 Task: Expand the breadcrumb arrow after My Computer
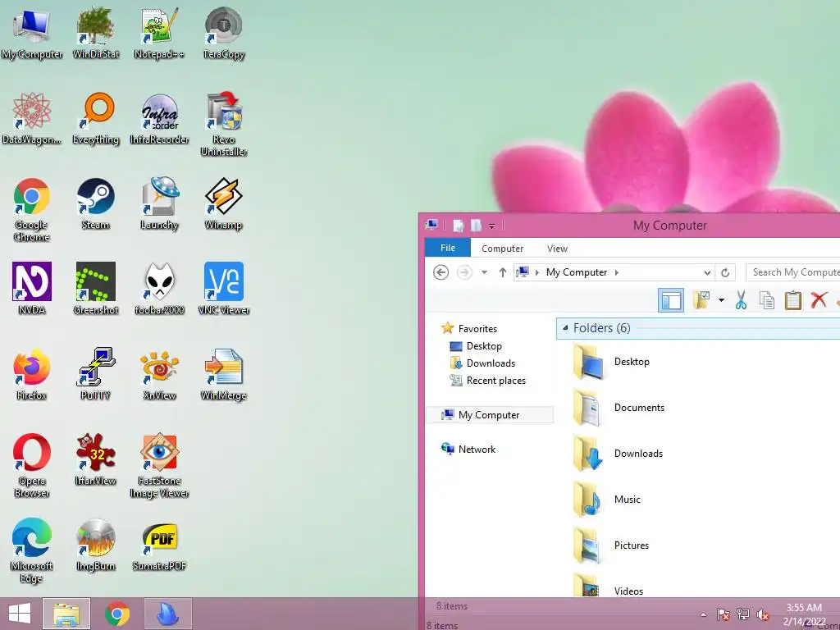click(x=617, y=272)
